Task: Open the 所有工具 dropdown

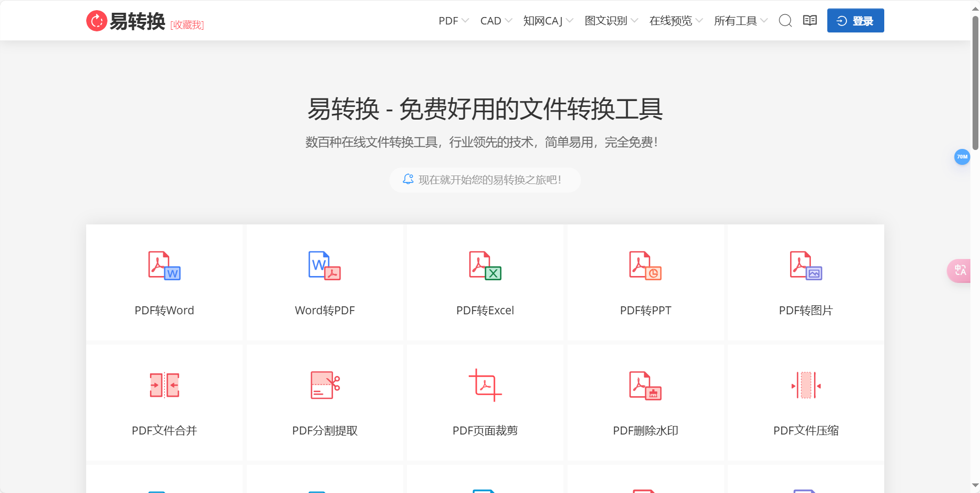Action: click(736, 21)
